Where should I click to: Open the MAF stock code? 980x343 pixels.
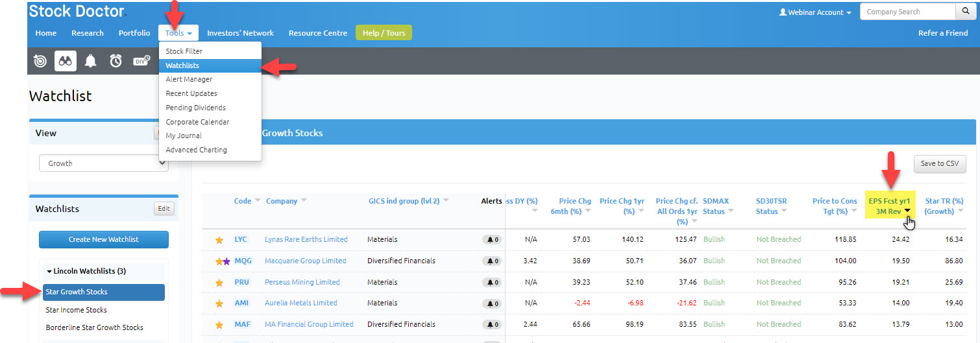(242, 325)
